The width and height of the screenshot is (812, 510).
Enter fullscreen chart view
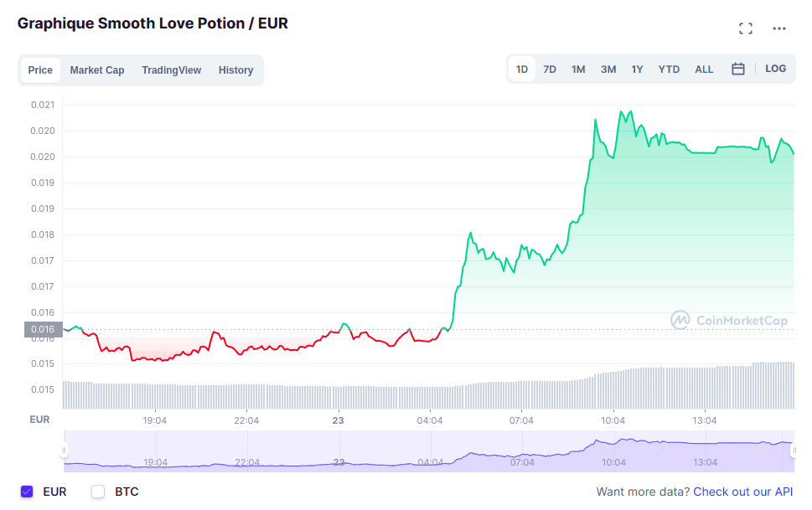point(745,28)
